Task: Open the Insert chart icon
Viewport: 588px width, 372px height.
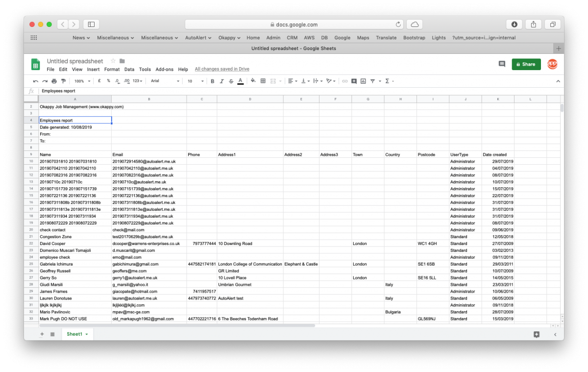Action: click(363, 81)
